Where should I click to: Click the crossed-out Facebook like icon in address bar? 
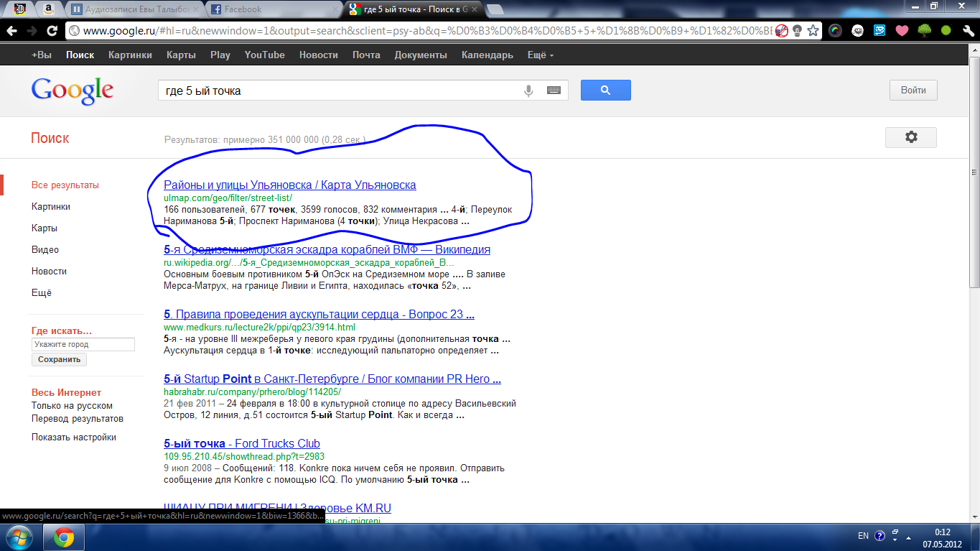point(782,31)
